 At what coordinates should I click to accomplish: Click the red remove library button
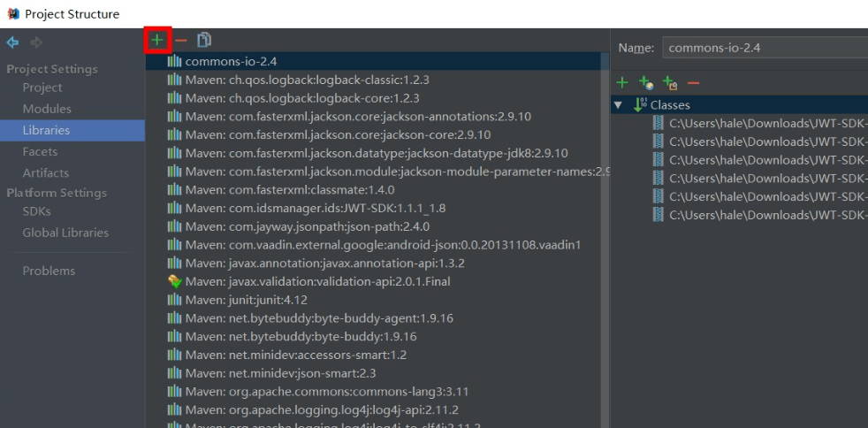(180, 41)
